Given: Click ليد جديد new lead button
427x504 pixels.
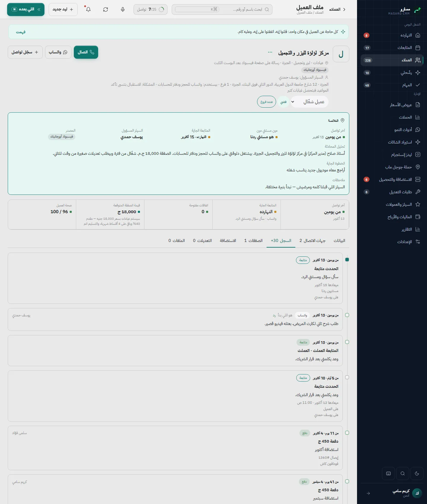Looking at the screenshot, I should click(63, 9).
